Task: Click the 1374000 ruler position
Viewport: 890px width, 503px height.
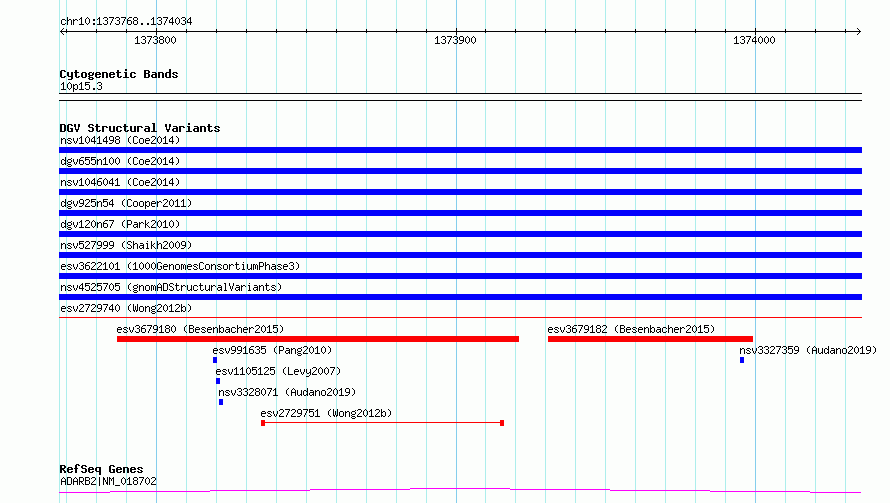Action: 754,40
